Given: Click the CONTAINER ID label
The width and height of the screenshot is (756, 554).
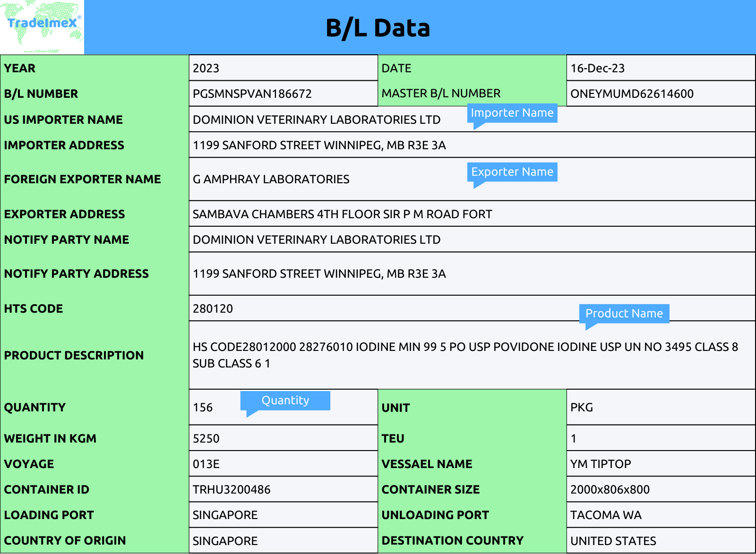Looking at the screenshot, I should 47,490.
